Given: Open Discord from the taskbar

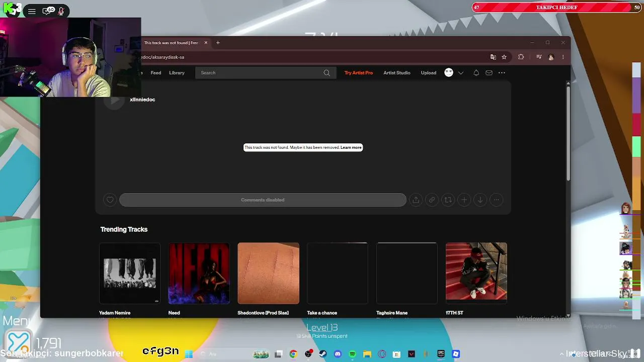Looking at the screenshot, I should point(338,354).
